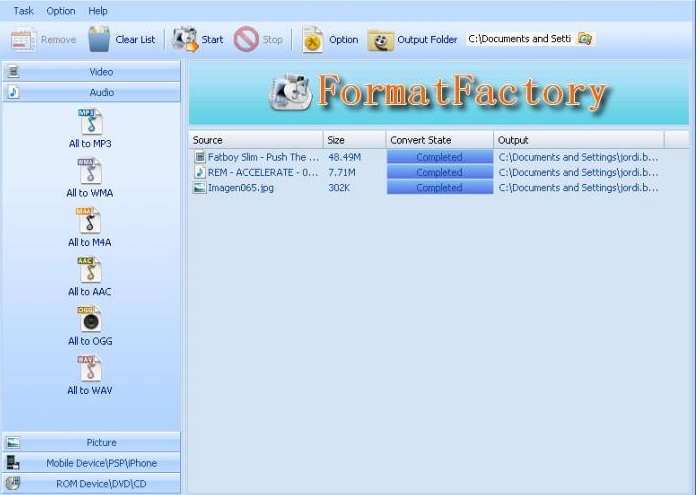This screenshot has height=495, width=700.
Task: Select the All to WAV icon
Action: (x=90, y=368)
